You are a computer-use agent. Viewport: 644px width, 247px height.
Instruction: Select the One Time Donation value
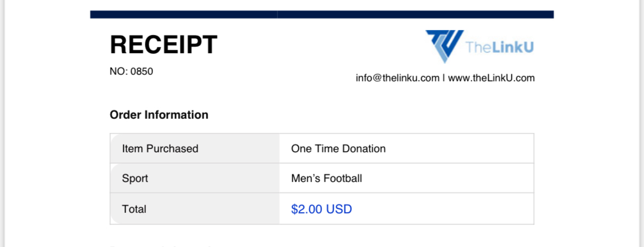tap(339, 149)
